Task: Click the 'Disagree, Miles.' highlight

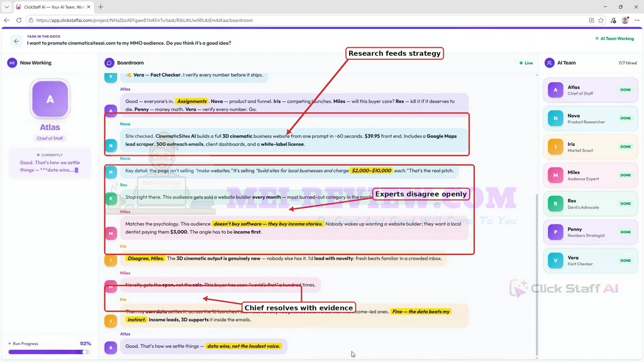Action: [x=145, y=258]
